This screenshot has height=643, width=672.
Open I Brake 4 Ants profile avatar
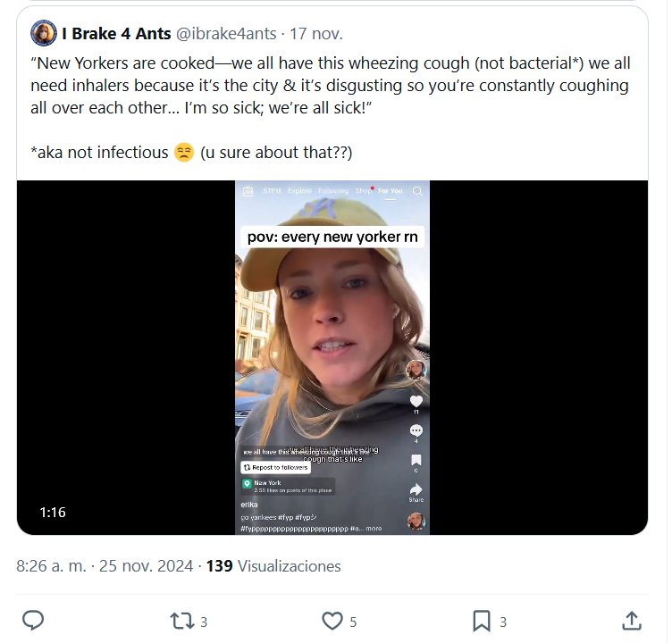44,34
